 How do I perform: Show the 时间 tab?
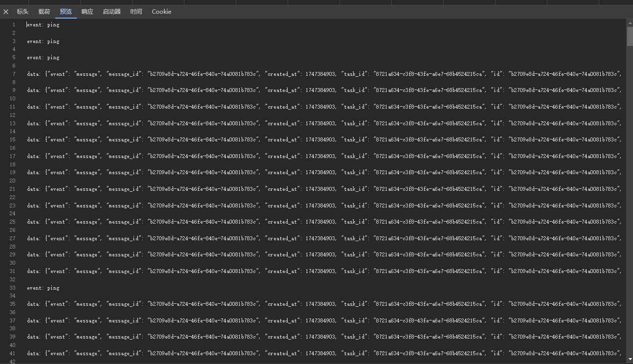point(136,12)
